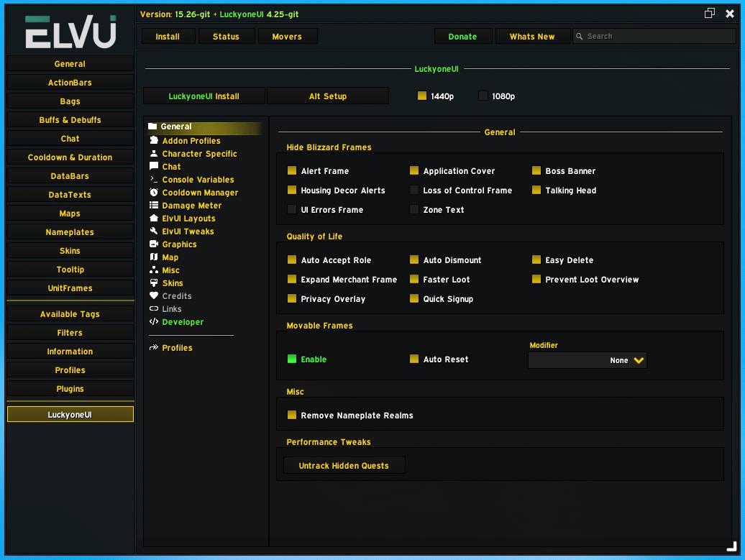Click the Chat speech bubble icon
745x560 pixels.
154,166
